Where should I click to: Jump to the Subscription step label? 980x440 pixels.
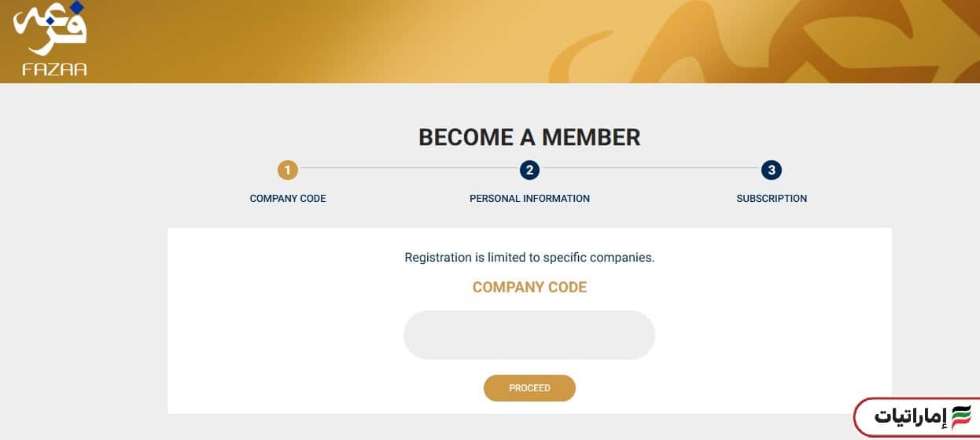772,199
